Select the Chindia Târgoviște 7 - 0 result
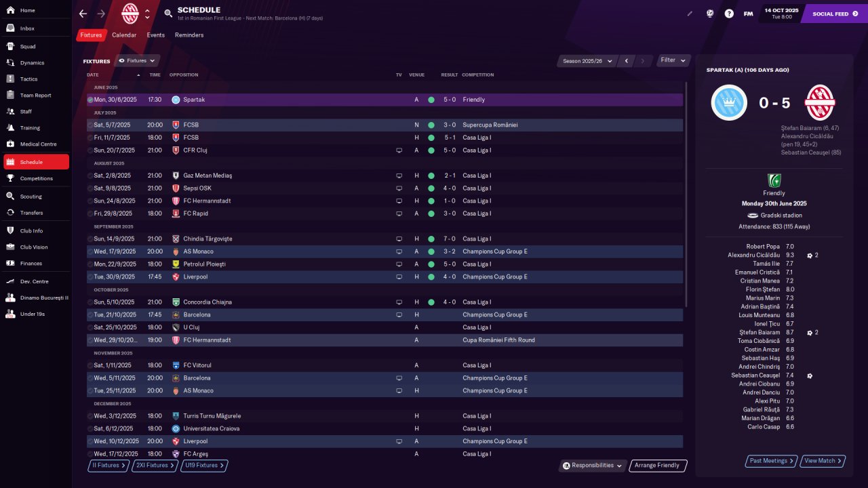 450,239
